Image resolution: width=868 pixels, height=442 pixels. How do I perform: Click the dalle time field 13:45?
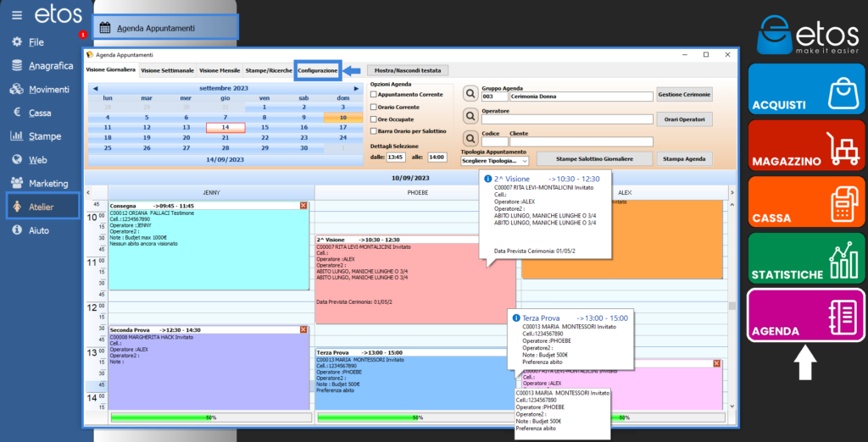pos(396,157)
